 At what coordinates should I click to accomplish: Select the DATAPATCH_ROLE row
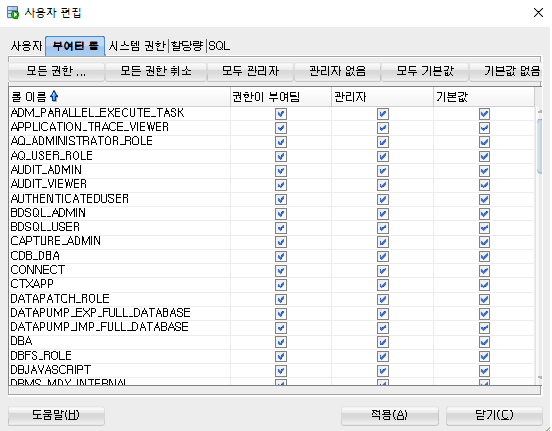[272, 299]
